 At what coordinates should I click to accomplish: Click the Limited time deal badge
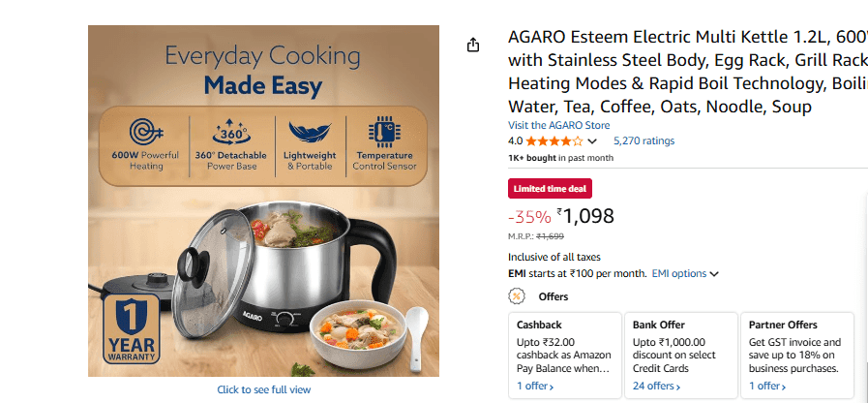pos(550,189)
